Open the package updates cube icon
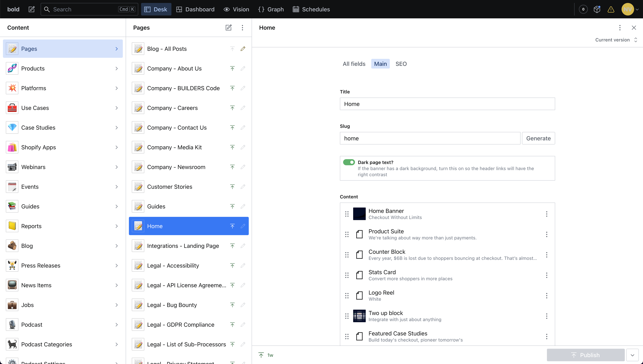 coord(597,9)
